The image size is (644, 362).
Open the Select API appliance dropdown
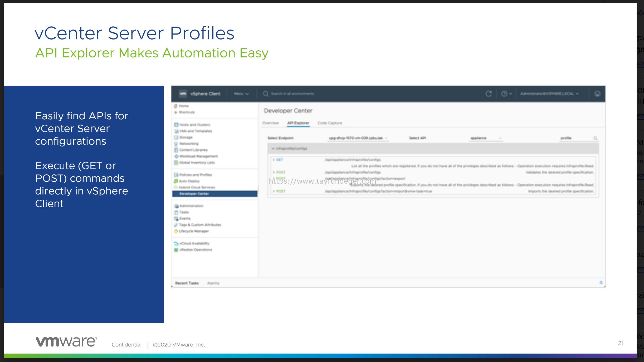tap(486, 138)
